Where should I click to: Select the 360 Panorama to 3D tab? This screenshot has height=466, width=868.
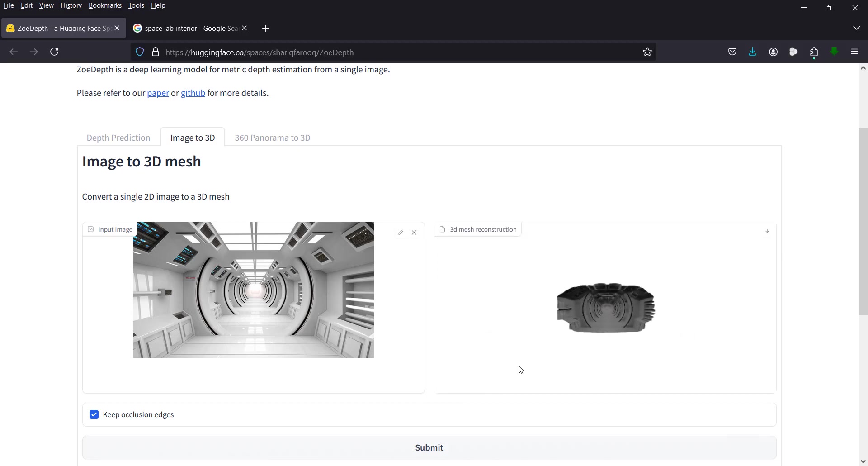click(272, 138)
